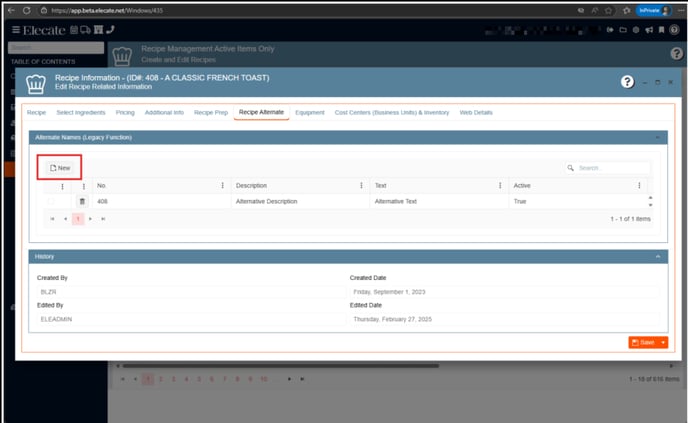Image resolution: width=688 pixels, height=423 pixels.
Task: Click the New alternate name button
Action: [60, 168]
